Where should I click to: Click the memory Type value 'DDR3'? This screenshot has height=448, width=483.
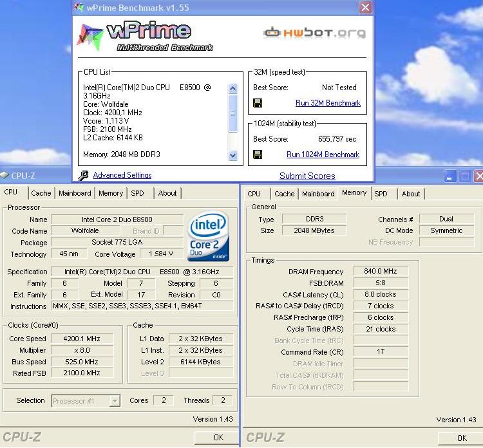(314, 219)
